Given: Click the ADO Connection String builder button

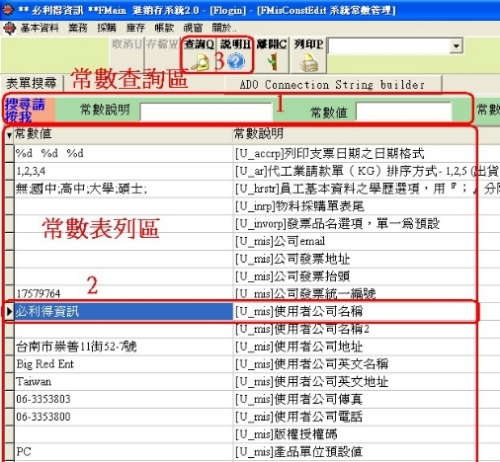Looking at the screenshot, I should click(x=332, y=85).
